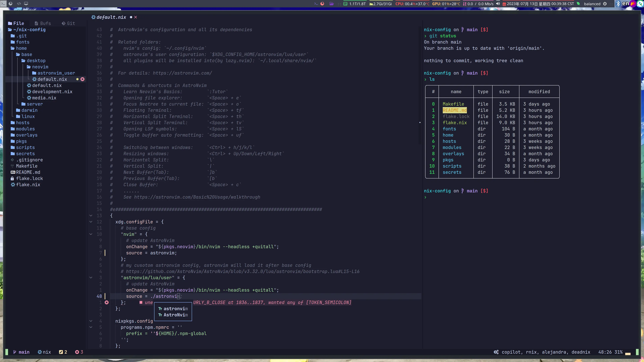
Task: Click the red error sign in gutter
Action: coord(106,303)
